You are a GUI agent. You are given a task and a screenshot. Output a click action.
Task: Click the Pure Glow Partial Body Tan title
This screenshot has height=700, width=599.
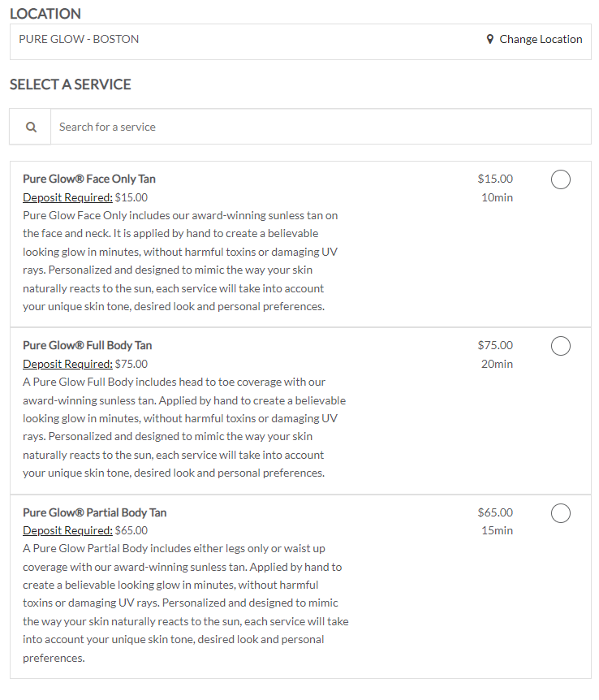95,512
